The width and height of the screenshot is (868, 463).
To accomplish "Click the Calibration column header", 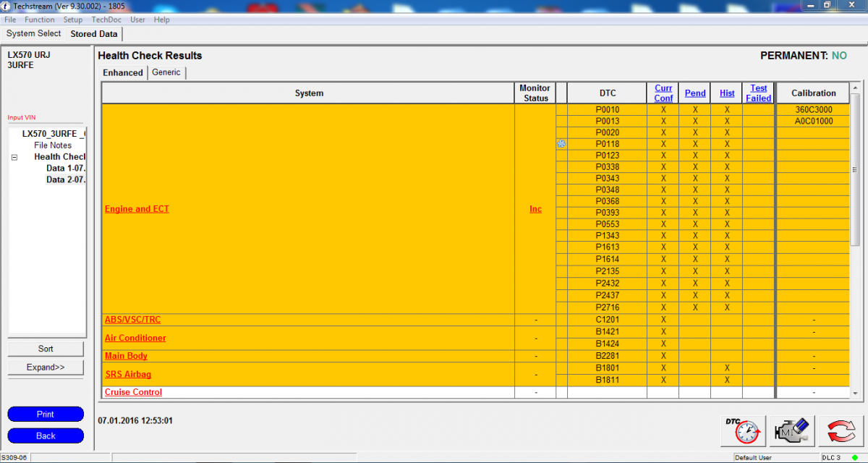I will [814, 93].
